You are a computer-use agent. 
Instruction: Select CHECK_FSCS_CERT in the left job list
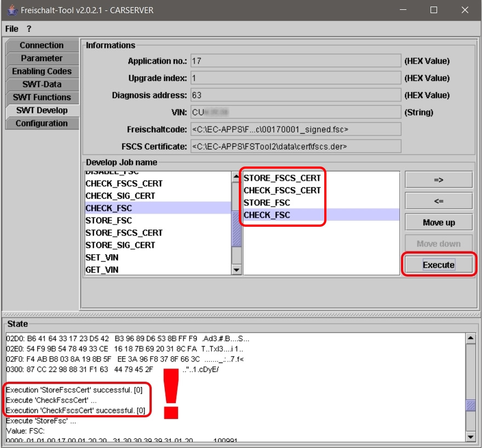pyautogui.click(x=158, y=183)
